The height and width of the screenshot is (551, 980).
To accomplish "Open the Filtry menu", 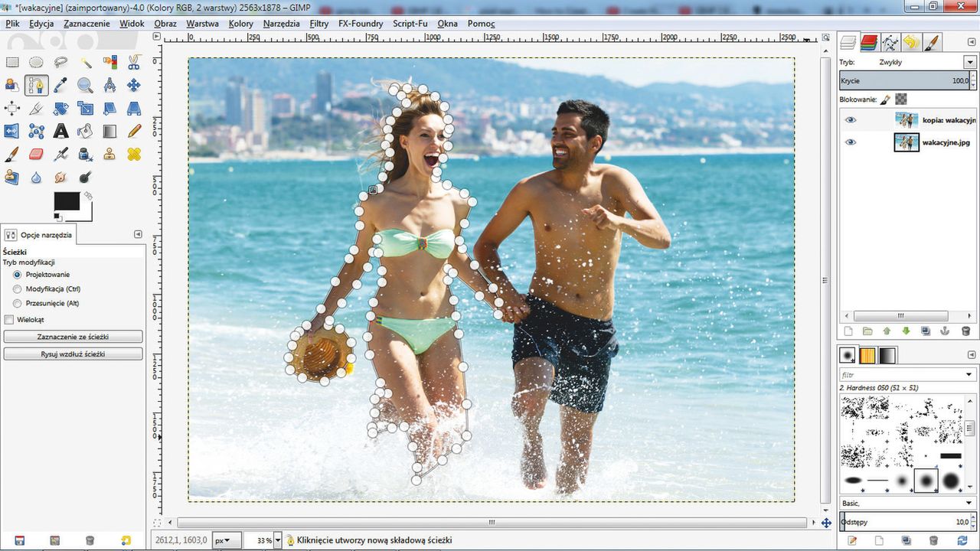I will tap(319, 24).
